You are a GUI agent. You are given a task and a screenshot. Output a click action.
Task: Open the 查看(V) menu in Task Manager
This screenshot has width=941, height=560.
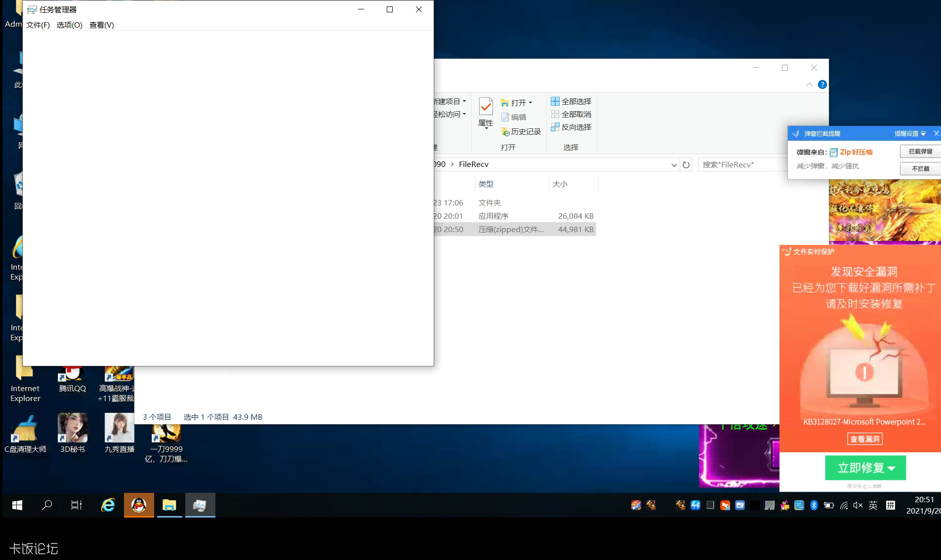pos(101,25)
